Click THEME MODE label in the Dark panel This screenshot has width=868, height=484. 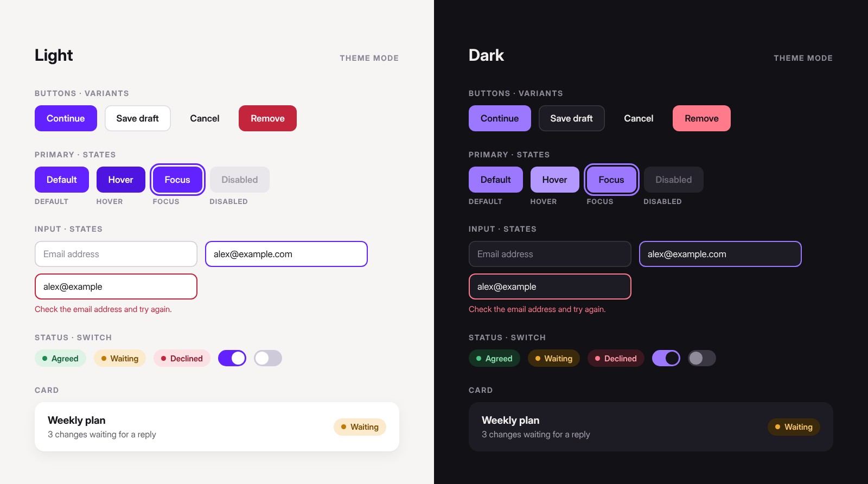click(803, 58)
